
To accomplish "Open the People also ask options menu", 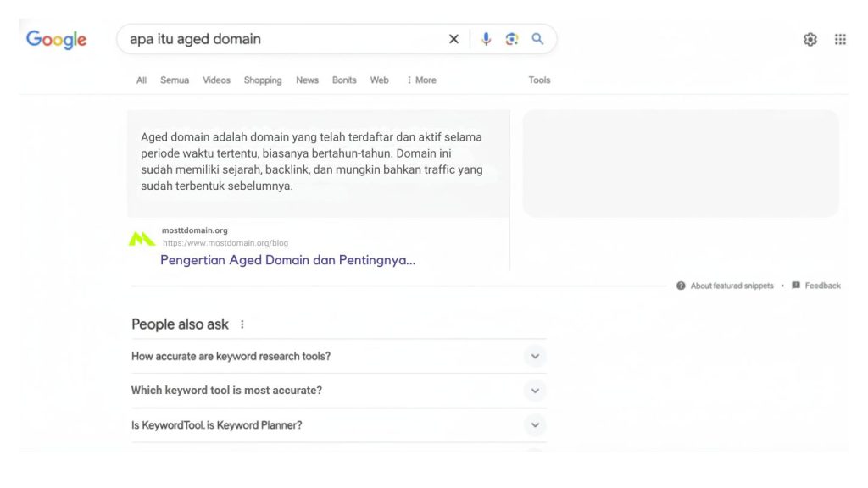I will (242, 324).
